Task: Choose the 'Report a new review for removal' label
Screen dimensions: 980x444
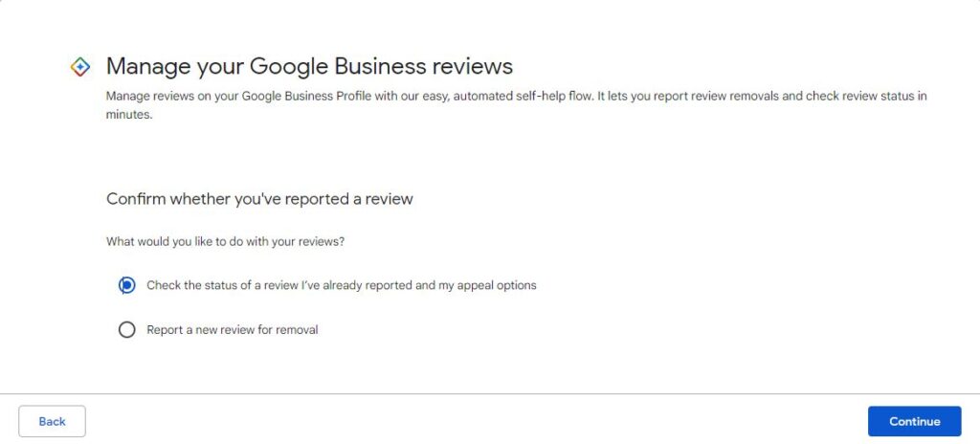Action: [233, 329]
